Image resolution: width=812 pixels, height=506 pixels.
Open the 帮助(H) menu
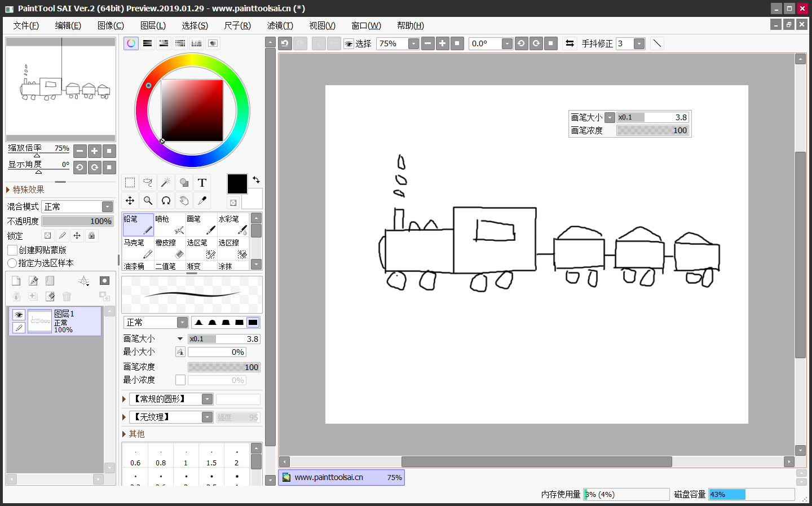coord(411,25)
